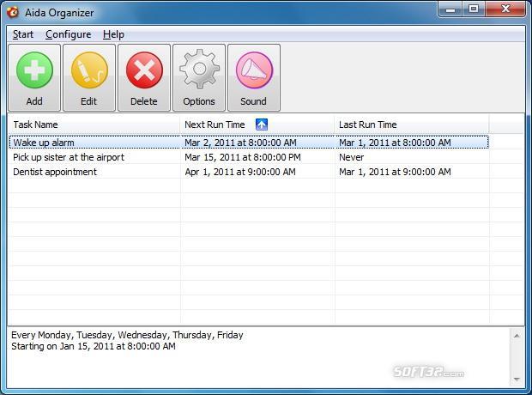This screenshot has width=532, height=395.
Task: Click the Never last run cell
Action: click(351, 157)
